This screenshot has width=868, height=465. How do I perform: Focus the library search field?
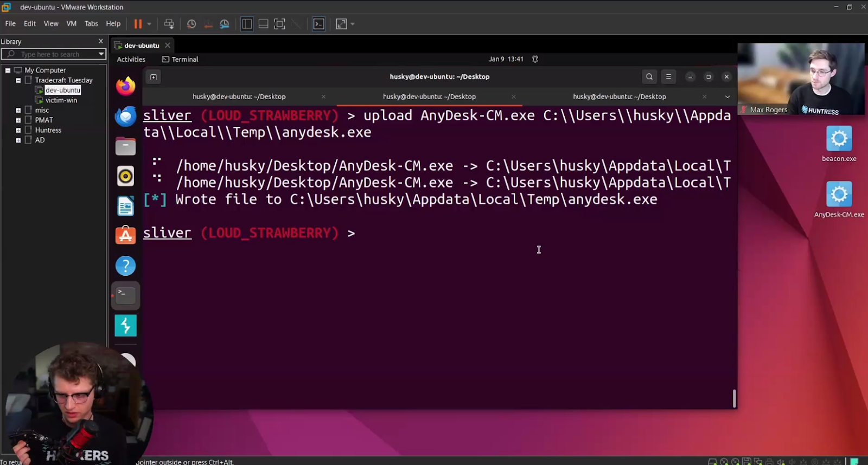point(53,54)
